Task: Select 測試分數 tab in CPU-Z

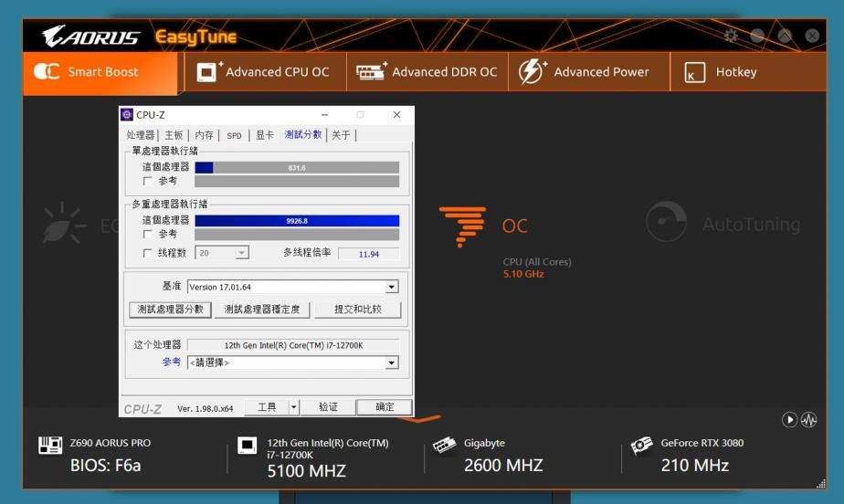Action: pyautogui.click(x=302, y=134)
